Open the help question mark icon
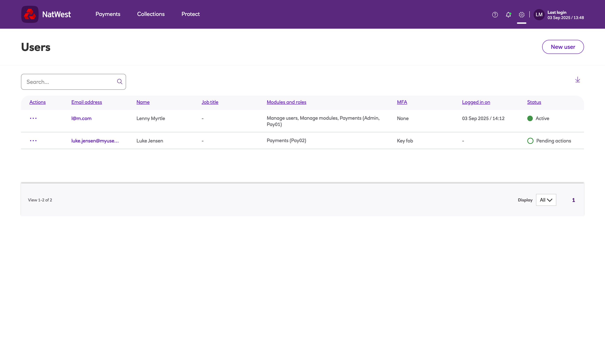The width and height of the screenshot is (605, 364). pos(495,15)
